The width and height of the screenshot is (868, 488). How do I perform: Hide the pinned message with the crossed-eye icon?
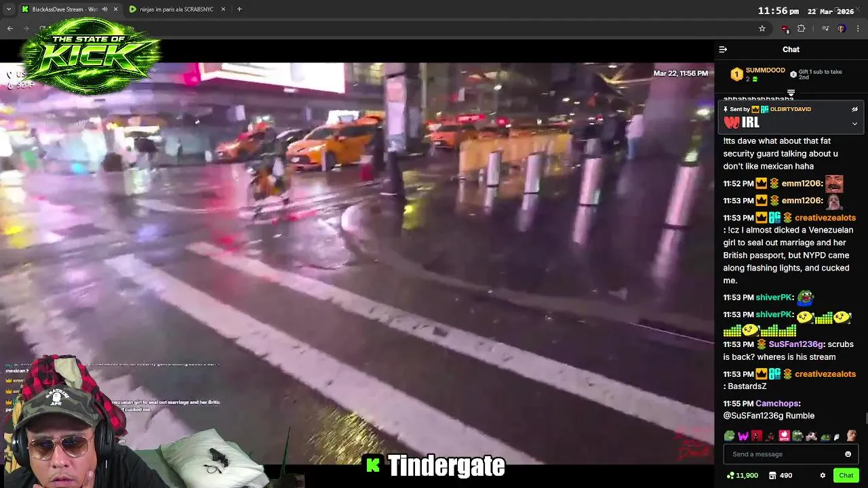click(x=854, y=109)
